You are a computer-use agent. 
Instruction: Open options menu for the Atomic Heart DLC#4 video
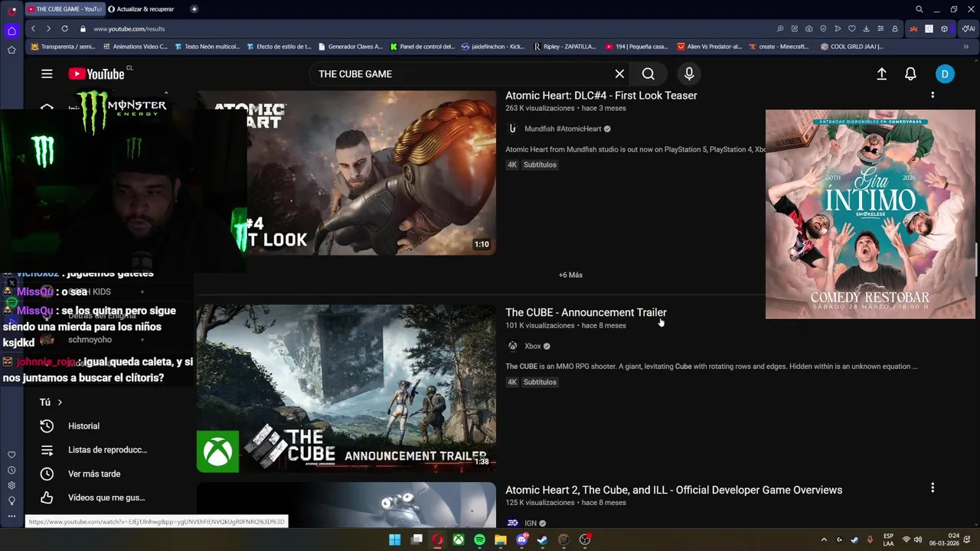(933, 95)
